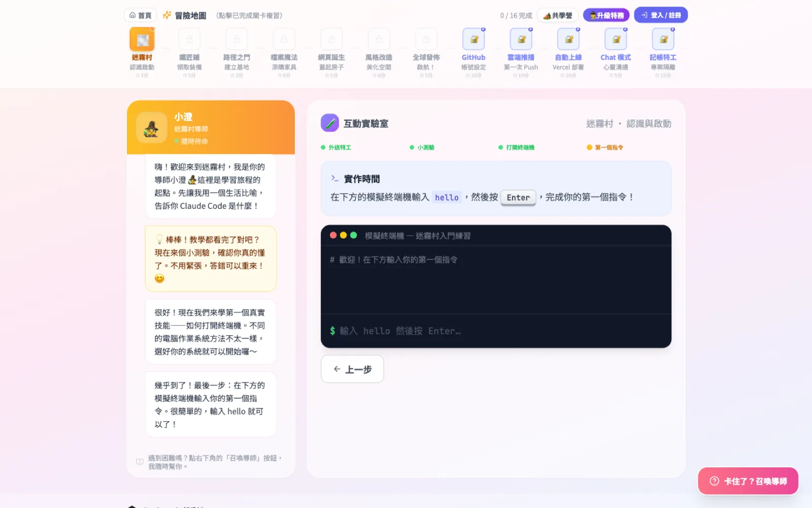
Task: Click the 幾乎到了！最後一步 message bubble
Action: point(211,404)
